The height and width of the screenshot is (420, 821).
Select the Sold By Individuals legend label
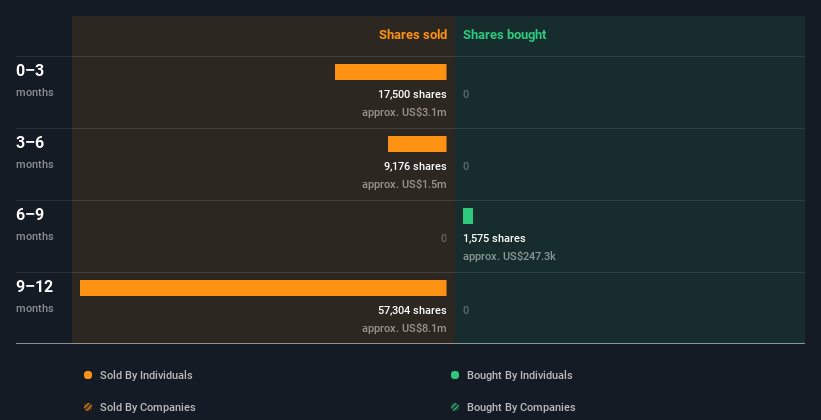146,375
